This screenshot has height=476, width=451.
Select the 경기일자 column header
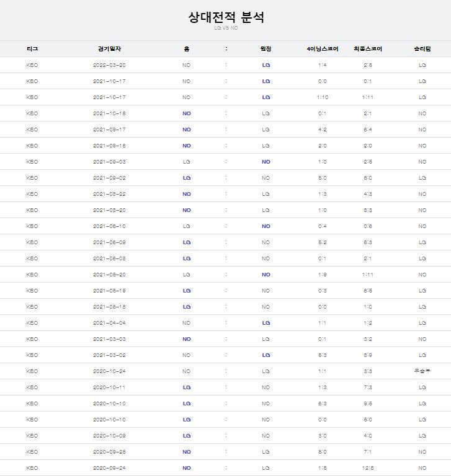point(109,49)
